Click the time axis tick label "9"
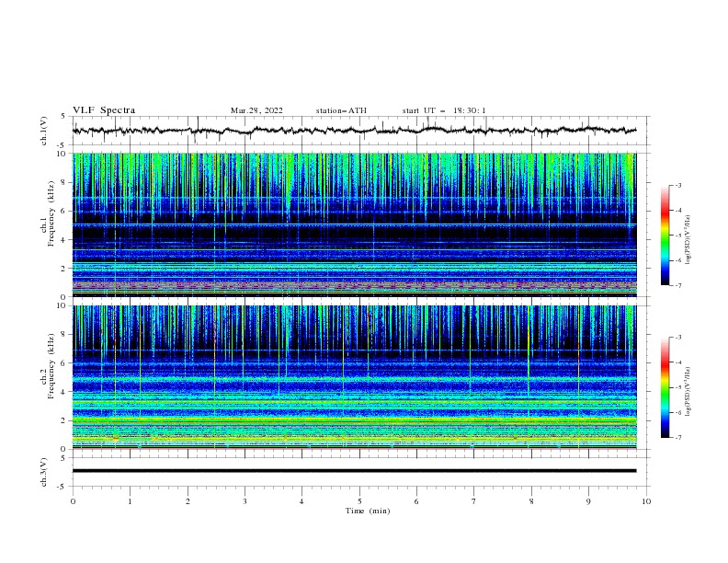Image resolution: width=728 pixels, height=563 pixels. (x=588, y=501)
